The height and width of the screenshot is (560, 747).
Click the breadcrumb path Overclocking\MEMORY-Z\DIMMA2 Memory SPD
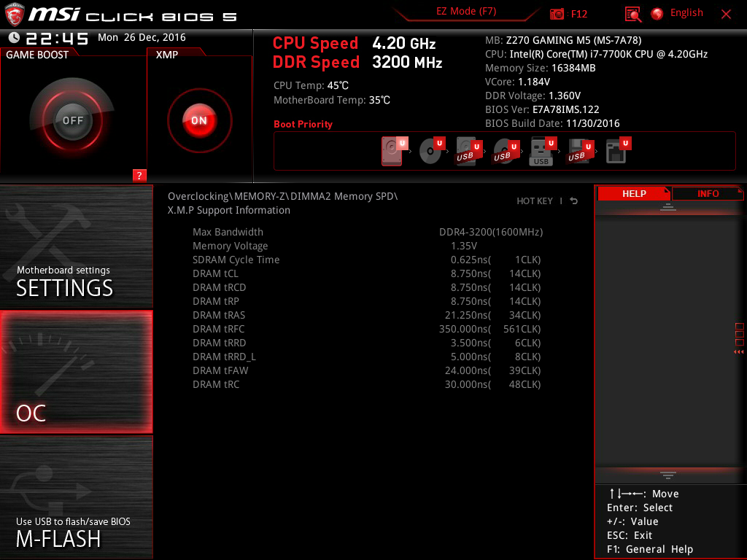(282, 196)
